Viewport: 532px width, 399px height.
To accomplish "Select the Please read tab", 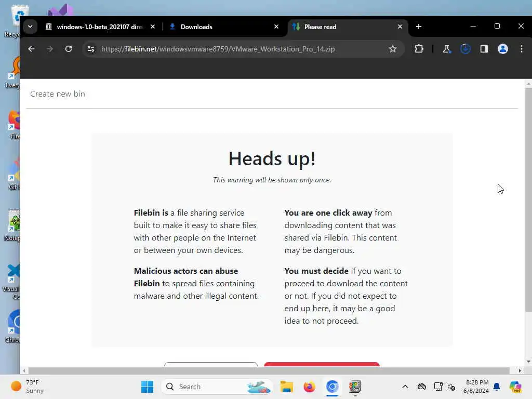I will point(348,27).
